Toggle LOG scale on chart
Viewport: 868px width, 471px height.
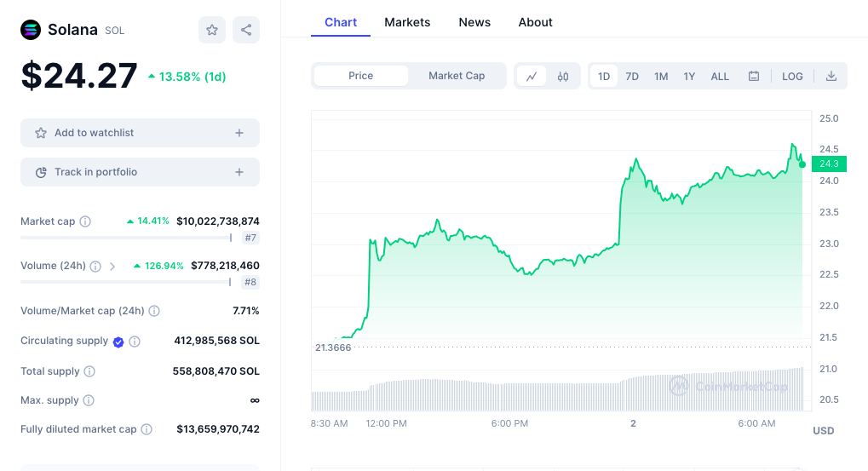[792, 77]
